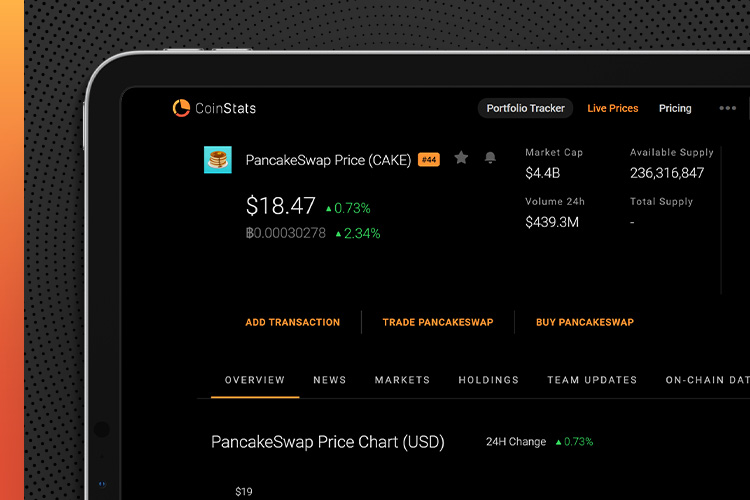Click the Volume 24h $439.3M value
The image size is (750, 500).
[552, 222]
